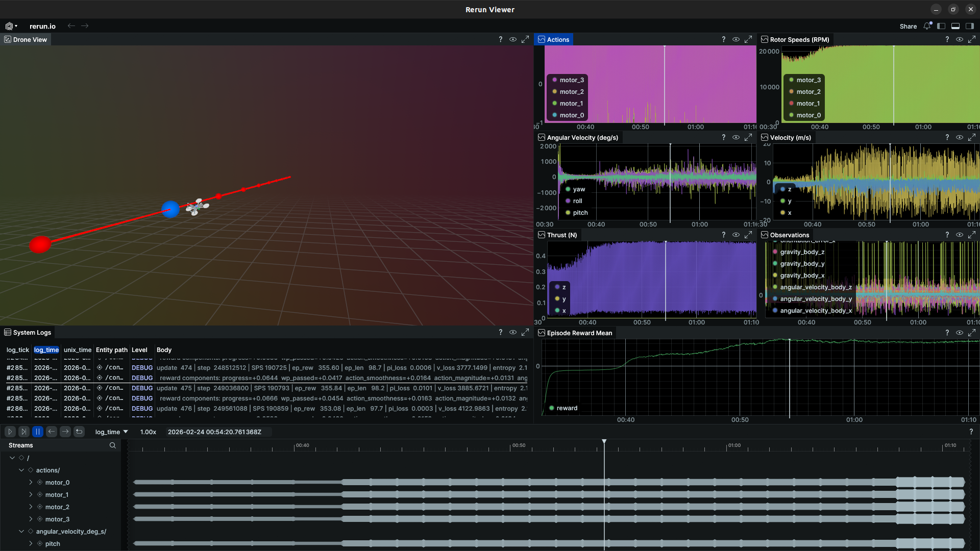Toggle visibility of System Logs view
980x551 pixels.
tap(512, 332)
